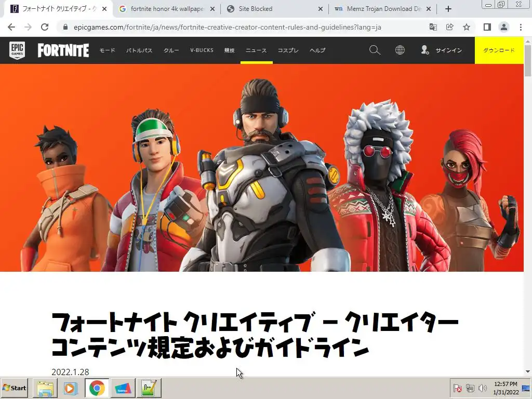This screenshot has width=532, height=399.
Task: Open the Chrome profile avatar icon
Action: (504, 27)
